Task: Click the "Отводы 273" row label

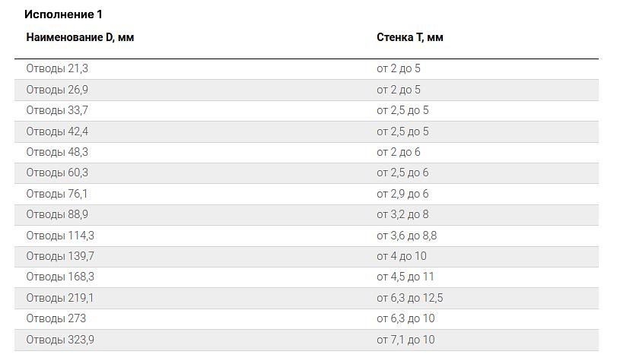Action: tap(56, 318)
